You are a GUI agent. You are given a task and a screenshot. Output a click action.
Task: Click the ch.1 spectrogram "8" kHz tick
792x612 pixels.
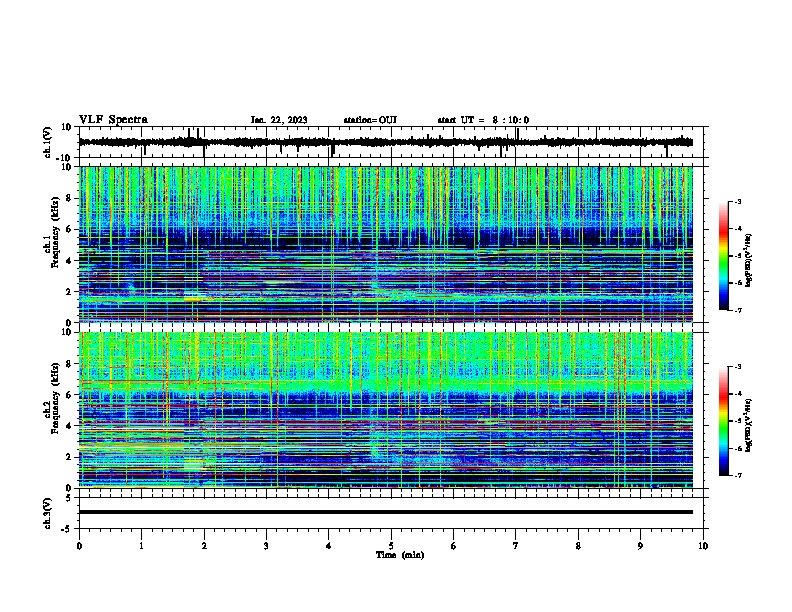coord(69,198)
